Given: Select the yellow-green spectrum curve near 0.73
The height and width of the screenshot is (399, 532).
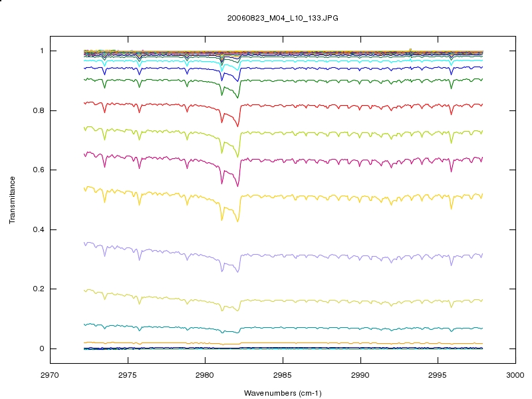Looking at the screenshot, I should click(283, 133).
